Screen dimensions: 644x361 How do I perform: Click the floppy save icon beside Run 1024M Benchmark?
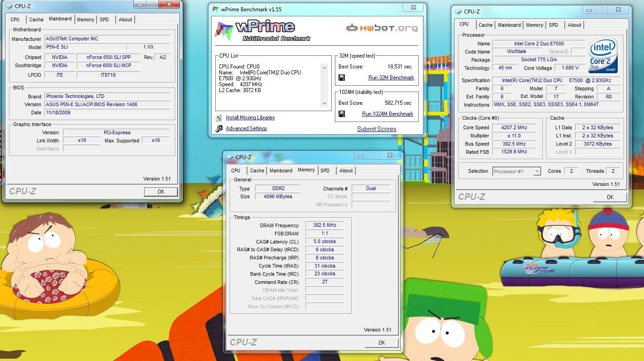(342, 114)
